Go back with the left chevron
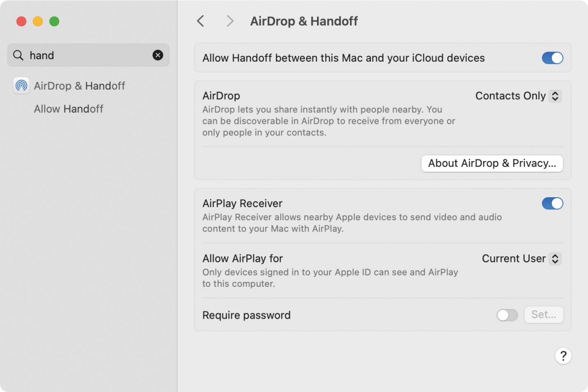Viewport: 588px width, 392px height. pos(200,21)
